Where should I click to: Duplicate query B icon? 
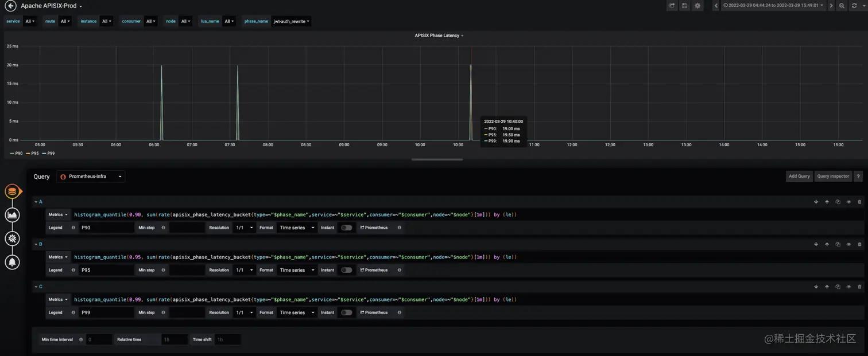pyautogui.click(x=838, y=244)
